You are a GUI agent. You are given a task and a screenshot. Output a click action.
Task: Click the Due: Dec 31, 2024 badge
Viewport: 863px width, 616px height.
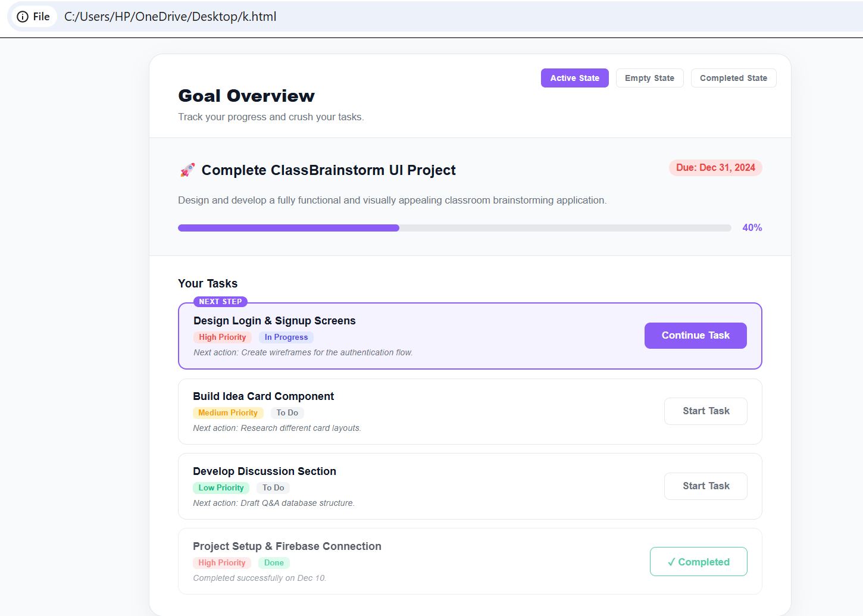pos(715,168)
